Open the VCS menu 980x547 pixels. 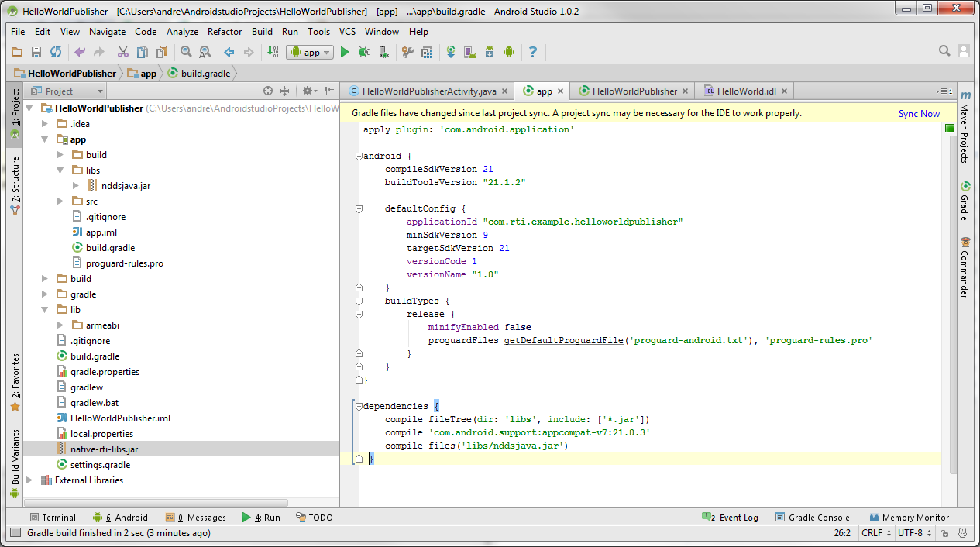point(347,32)
